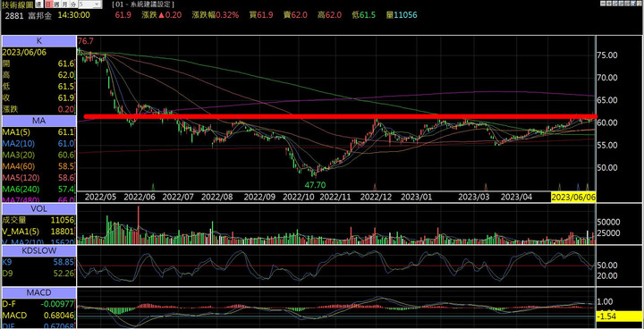Click the MACD 0.68046 value row
Image resolution: width=644 pixels, height=329 pixels.
39,316
